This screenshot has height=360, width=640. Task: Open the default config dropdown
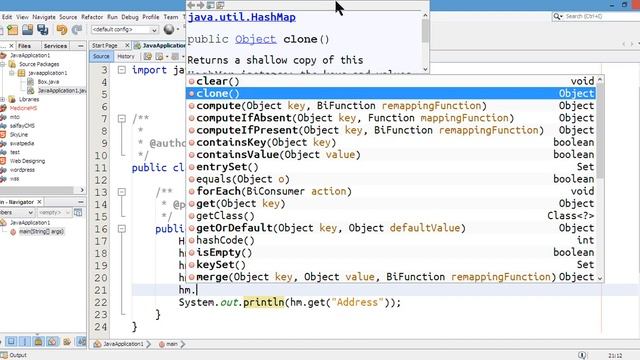[124, 29]
